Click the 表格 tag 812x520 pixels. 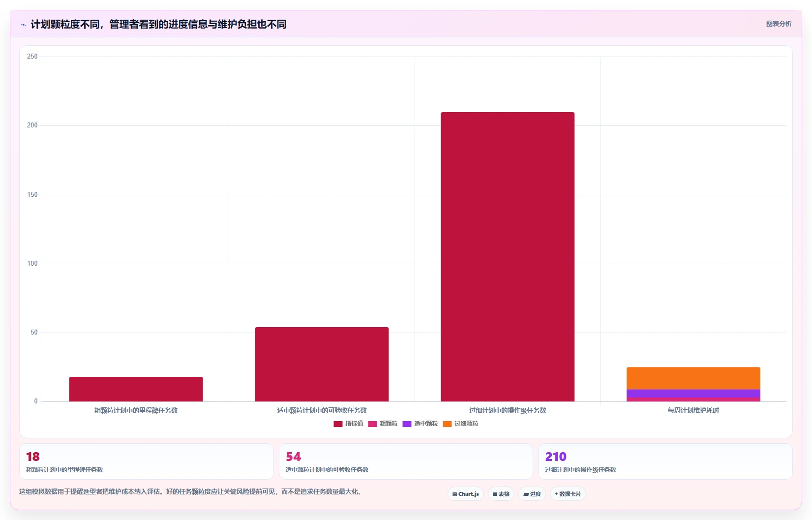[x=501, y=494]
